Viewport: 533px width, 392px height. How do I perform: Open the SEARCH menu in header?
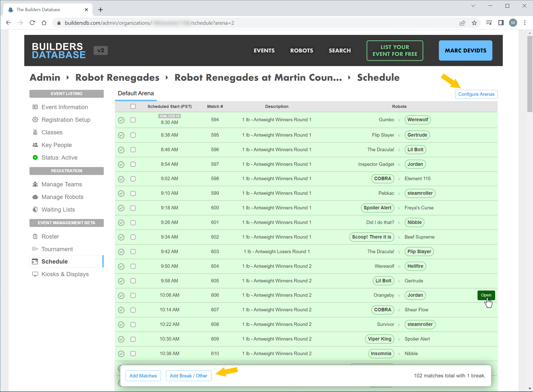(x=340, y=50)
